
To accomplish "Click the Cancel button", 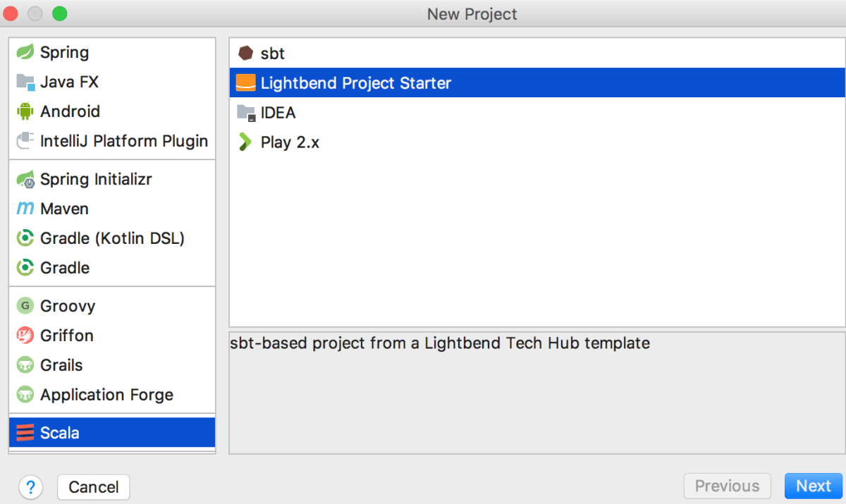I will [x=94, y=486].
